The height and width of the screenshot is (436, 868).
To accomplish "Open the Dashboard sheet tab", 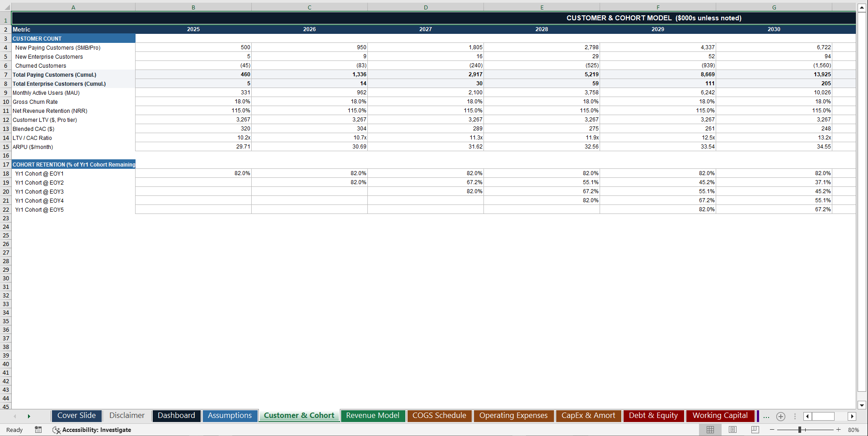I will coord(176,416).
